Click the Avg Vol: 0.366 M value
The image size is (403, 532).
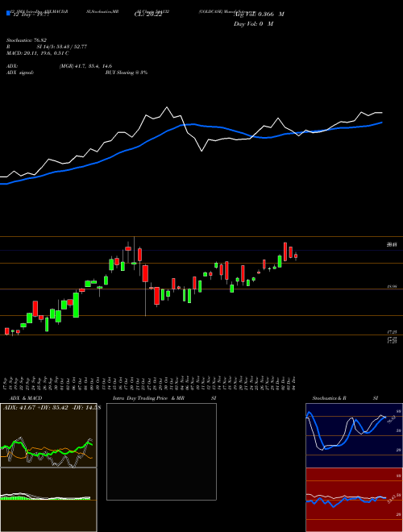click(259, 15)
